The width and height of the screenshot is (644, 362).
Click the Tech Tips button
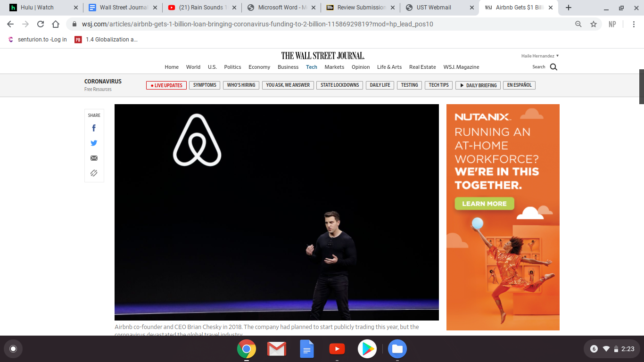point(438,85)
